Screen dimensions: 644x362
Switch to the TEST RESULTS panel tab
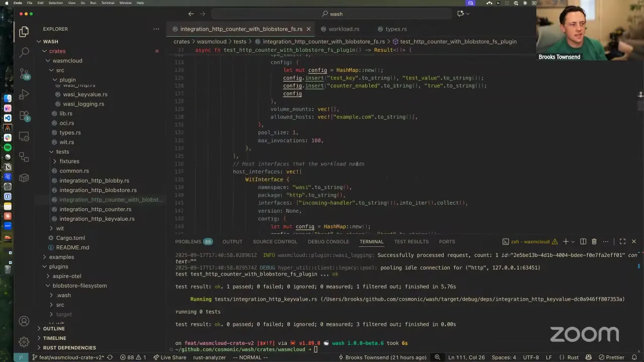[x=411, y=242]
